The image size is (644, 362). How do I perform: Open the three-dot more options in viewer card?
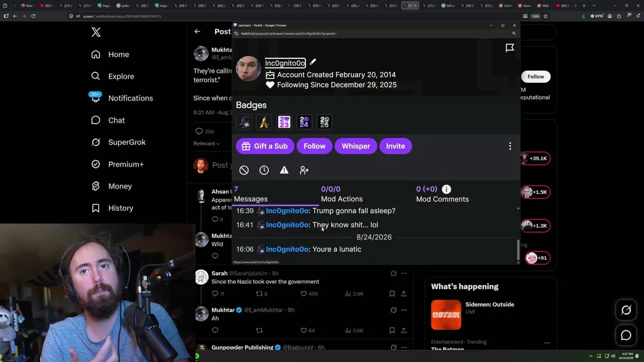[510, 146]
